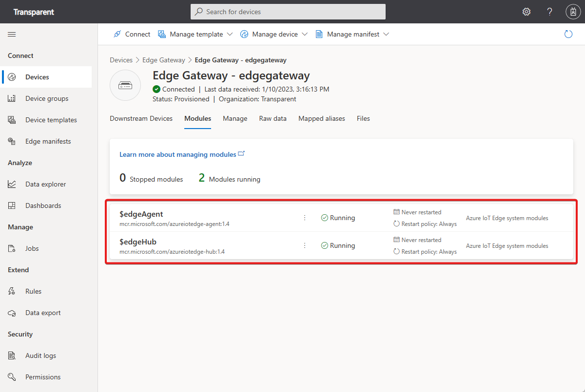
Task: Open the settings gear in the top bar
Action: click(x=526, y=11)
